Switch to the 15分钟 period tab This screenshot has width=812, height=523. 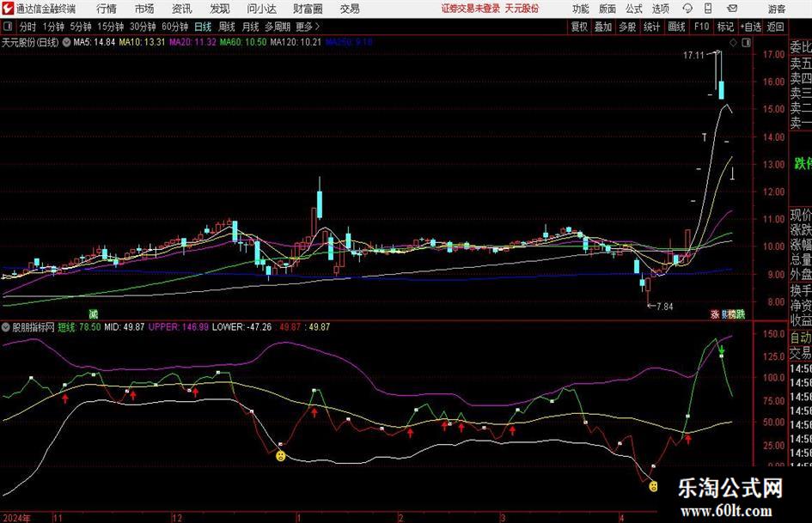coord(111,27)
